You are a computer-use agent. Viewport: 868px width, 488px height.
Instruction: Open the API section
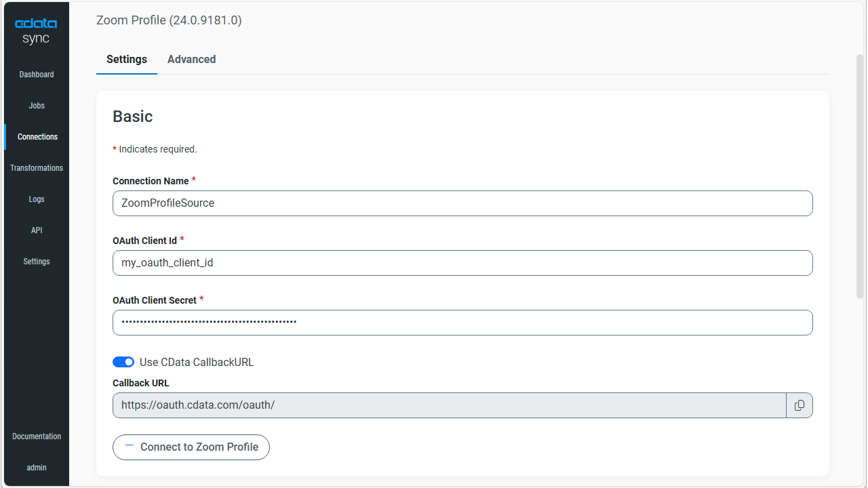pos(37,230)
